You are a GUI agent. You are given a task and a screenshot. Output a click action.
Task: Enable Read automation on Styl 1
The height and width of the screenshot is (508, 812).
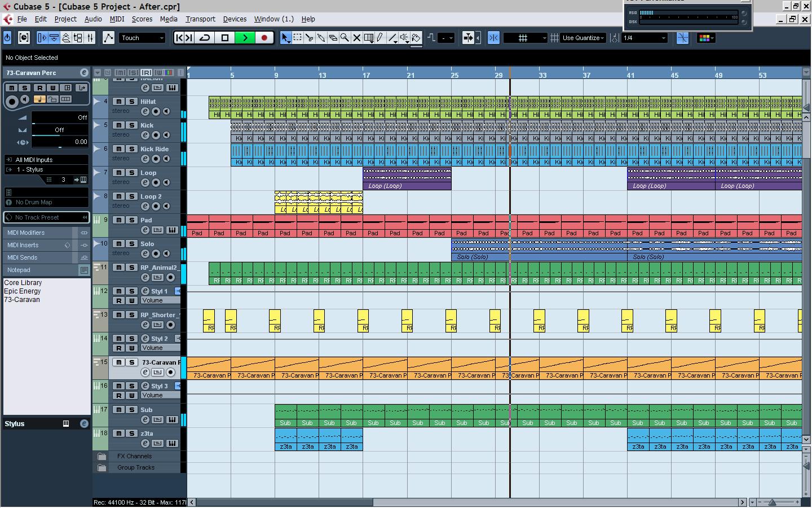tap(119, 300)
